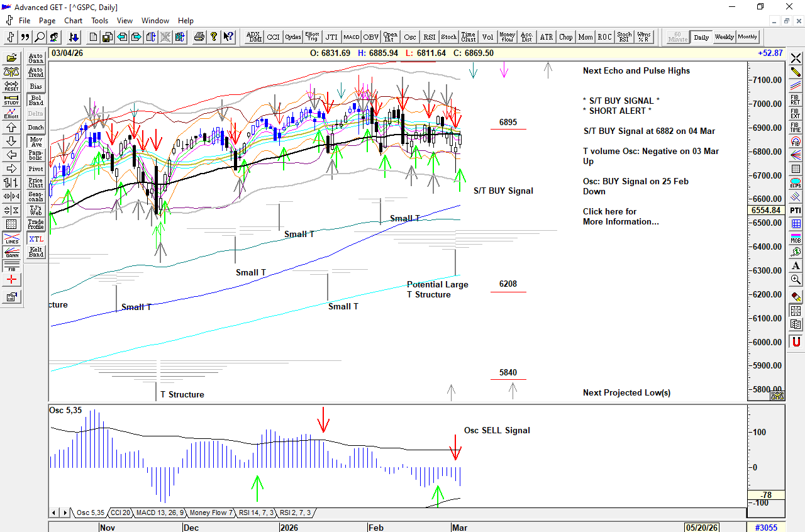The image size is (805, 532).
Task: Click the print icon in the toolbar
Action: (x=199, y=37)
